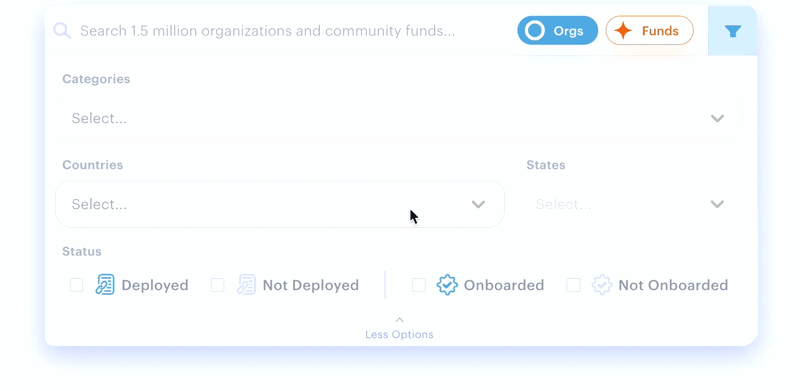
Task: Collapse filters with Less Options
Action: click(399, 329)
